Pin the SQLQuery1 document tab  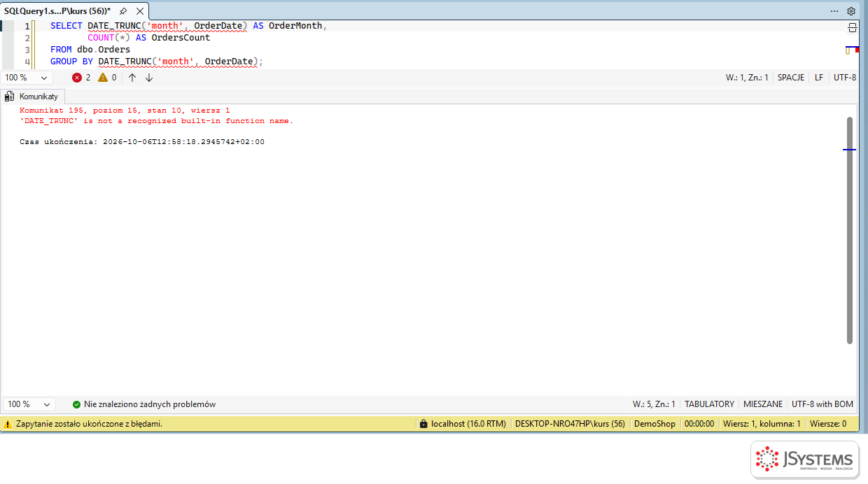click(123, 11)
